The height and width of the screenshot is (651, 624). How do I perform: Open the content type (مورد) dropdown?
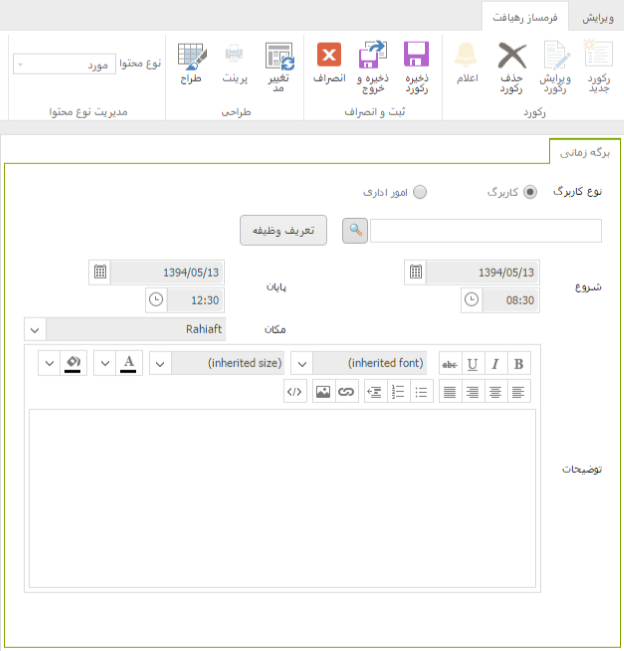64,64
